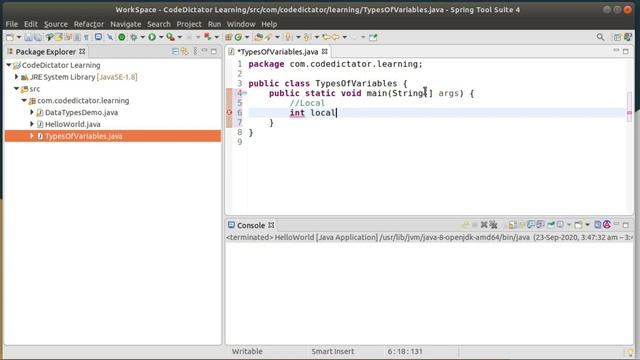
Task: Click Display Selected Console icon
Action: [560, 225]
